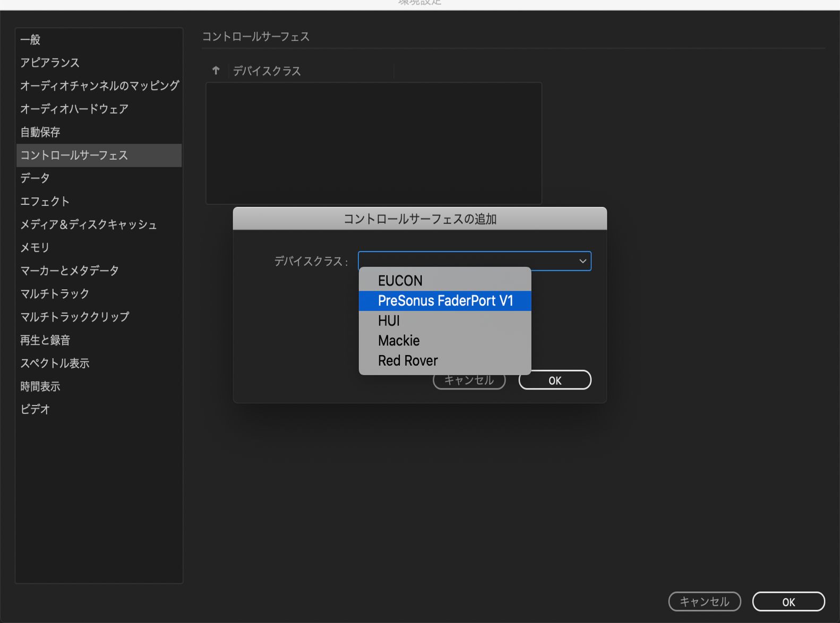Pick Mackie from the device class list
The width and height of the screenshot is (840, 623).
[445, 341]
